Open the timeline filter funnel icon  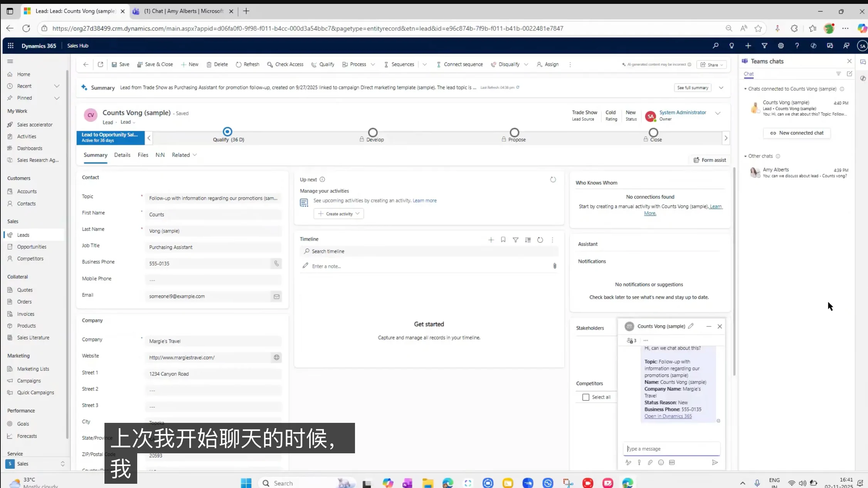coord(515,240)
